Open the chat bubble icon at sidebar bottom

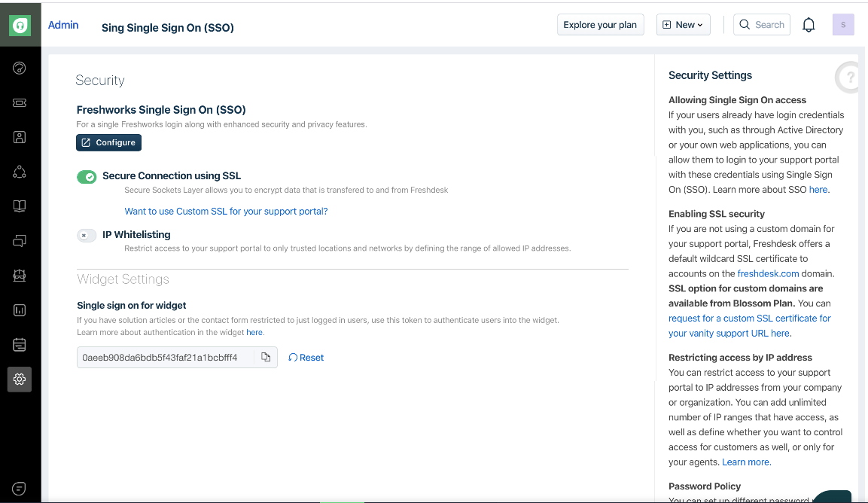click(19, 489)
